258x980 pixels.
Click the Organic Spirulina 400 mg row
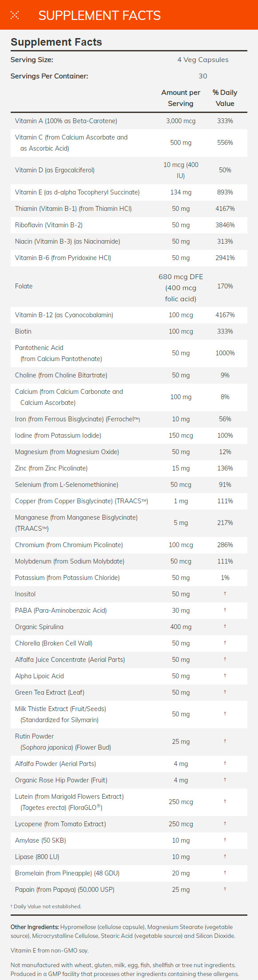[x=129, y=627]
